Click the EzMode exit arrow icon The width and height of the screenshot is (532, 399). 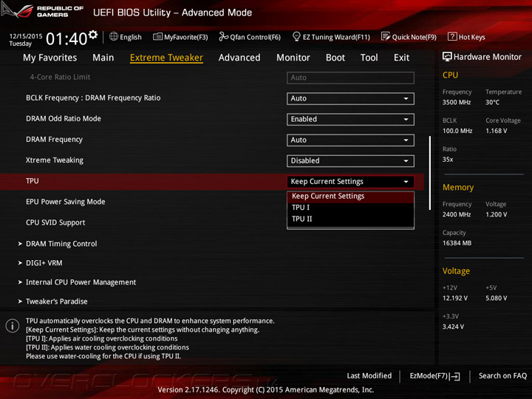[455, 376]
